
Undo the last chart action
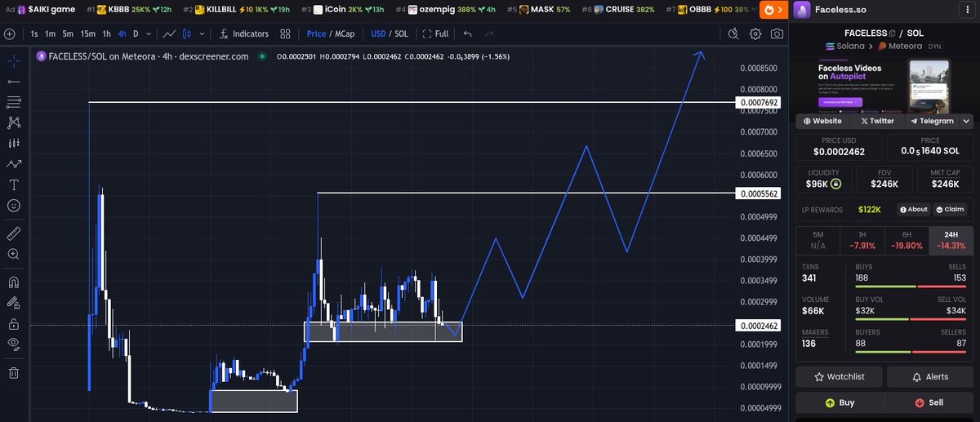coord(467,33)
